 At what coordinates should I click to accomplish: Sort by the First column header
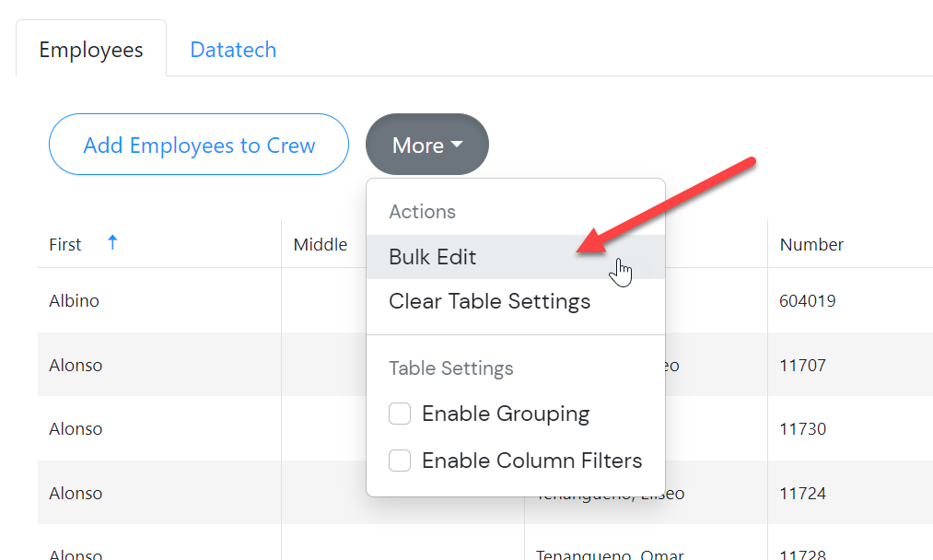tap(65, 244)
